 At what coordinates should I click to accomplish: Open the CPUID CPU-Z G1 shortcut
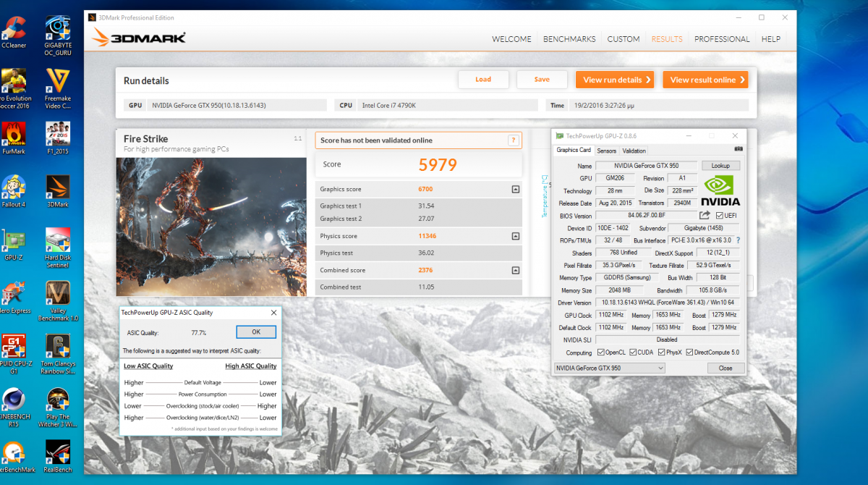coord(14,355)
